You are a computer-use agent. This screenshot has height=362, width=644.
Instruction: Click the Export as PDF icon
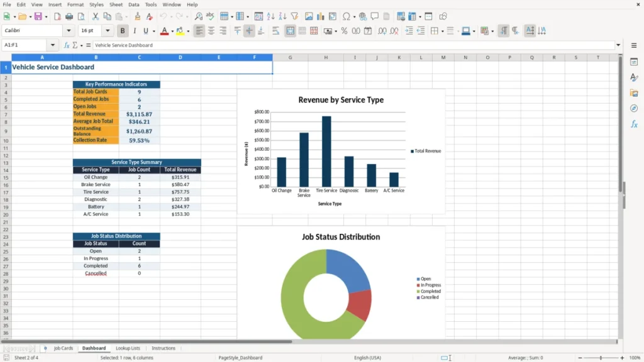click(57, 16)
